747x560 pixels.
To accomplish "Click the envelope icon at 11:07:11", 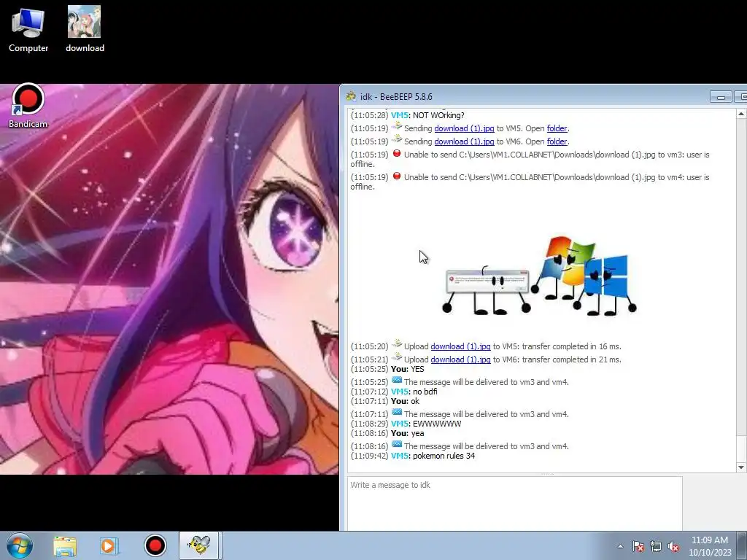I will (397, 413).
